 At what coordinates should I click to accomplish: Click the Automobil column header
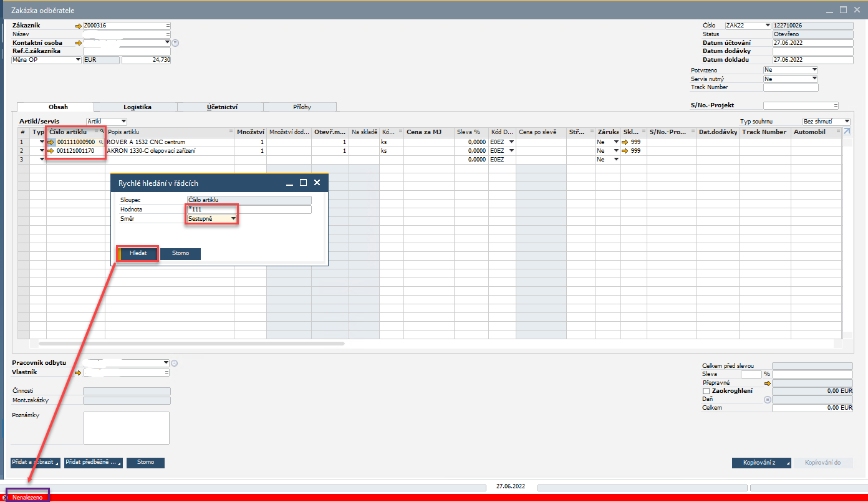816,132
